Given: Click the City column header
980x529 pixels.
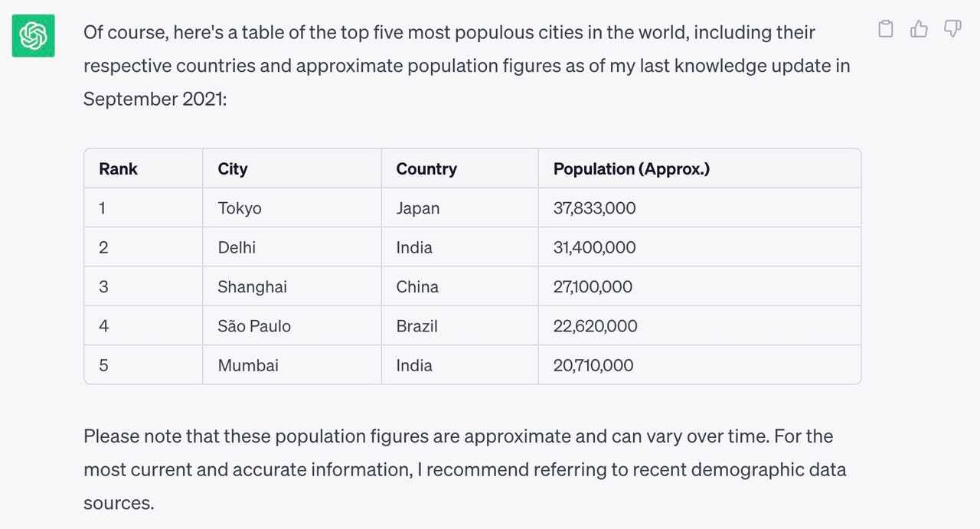Looking at the screenshot, I should coord(233,168).
